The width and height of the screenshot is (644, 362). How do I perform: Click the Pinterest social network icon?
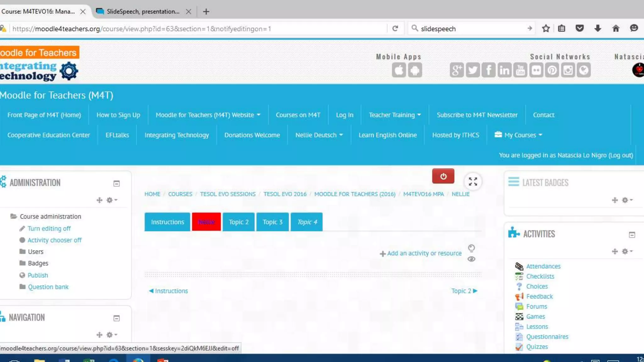[552, 70]
